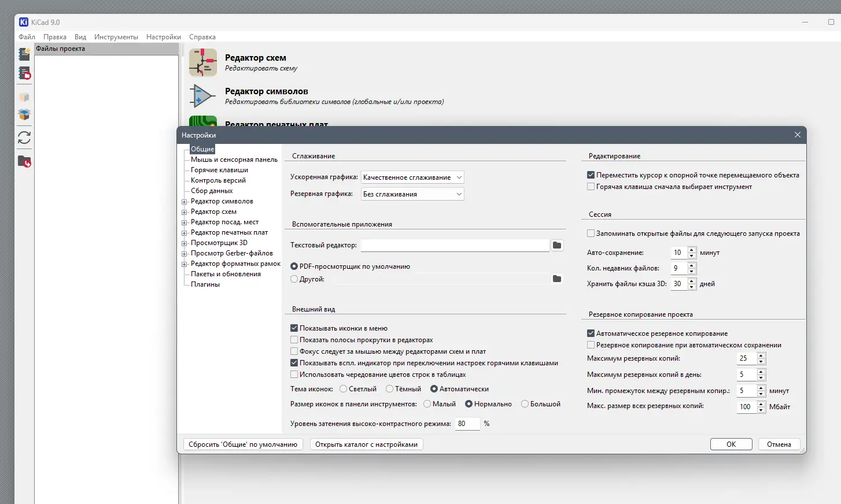Click the high-contrast dimming level field
This screenshot has width=841, height=504.
pyautogui.click(x=467, y=424)
